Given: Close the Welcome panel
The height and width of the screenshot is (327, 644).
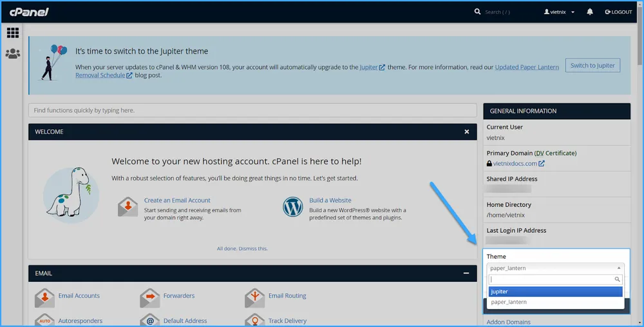Looking at the screenshot, I should point(467,132).
